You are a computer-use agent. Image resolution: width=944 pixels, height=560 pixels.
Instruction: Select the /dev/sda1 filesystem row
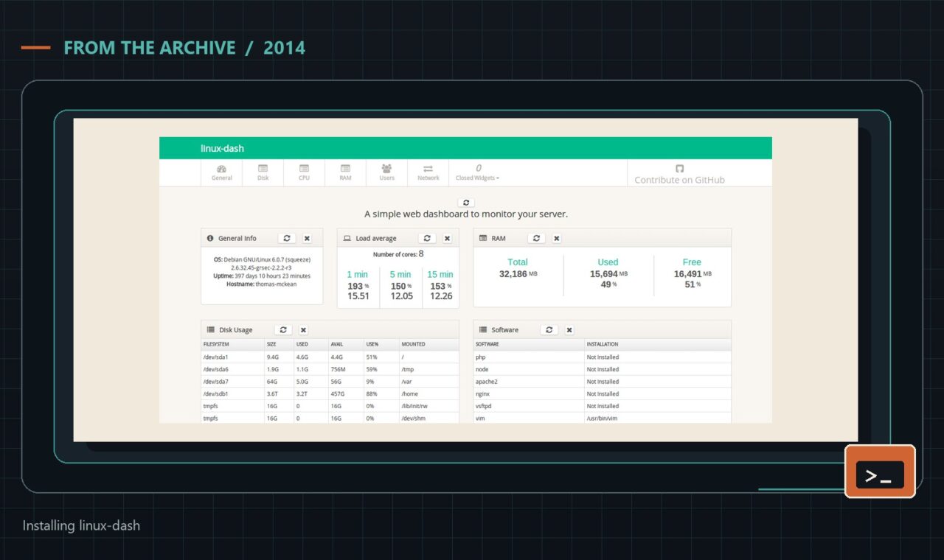click(330, 357)
